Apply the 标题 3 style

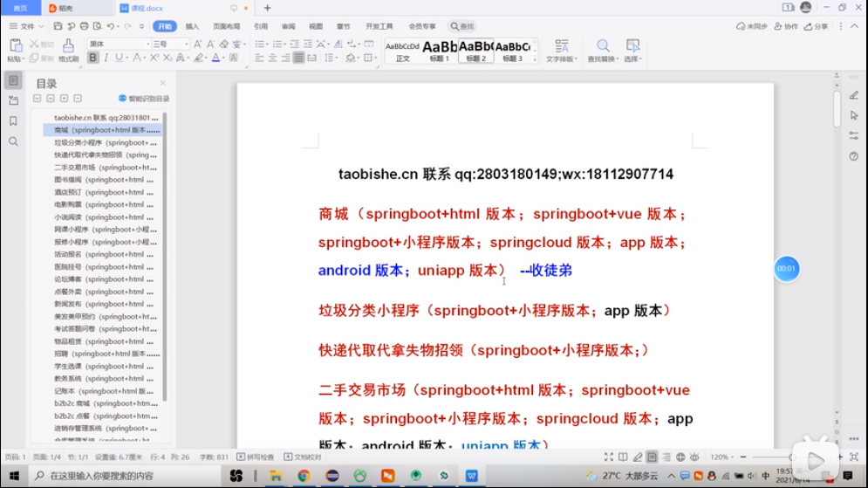coord(513,51)
